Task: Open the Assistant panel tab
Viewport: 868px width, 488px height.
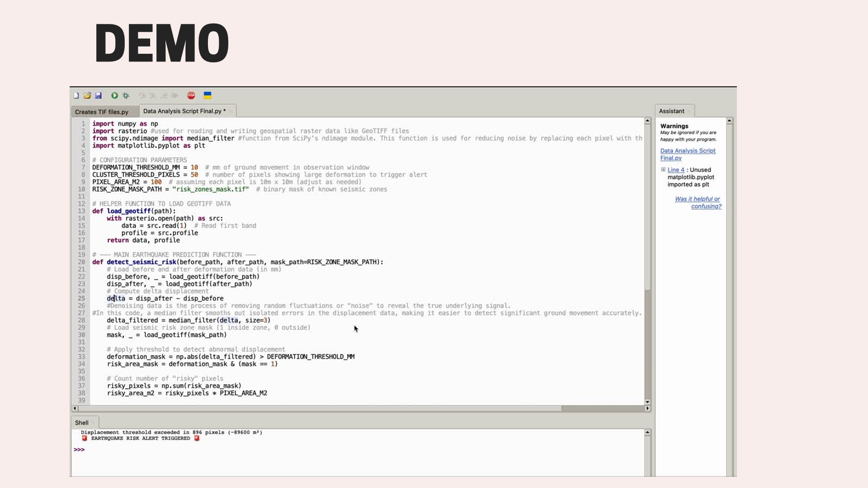Action: [x=671, y=111]
